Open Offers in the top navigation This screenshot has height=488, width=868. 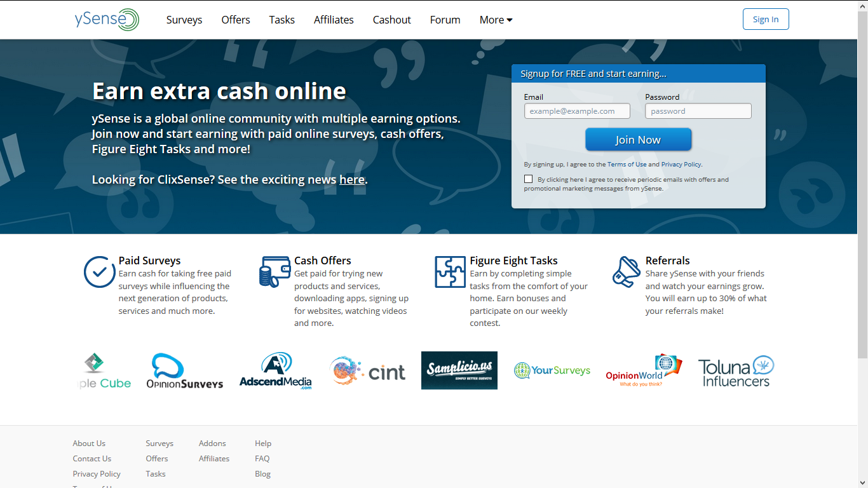point(236,20)
